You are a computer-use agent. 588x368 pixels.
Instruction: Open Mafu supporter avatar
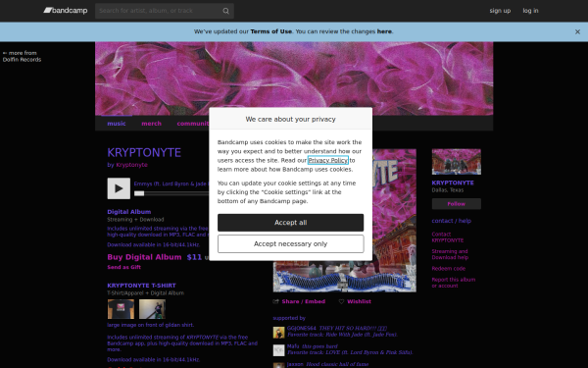coord(278,350)
